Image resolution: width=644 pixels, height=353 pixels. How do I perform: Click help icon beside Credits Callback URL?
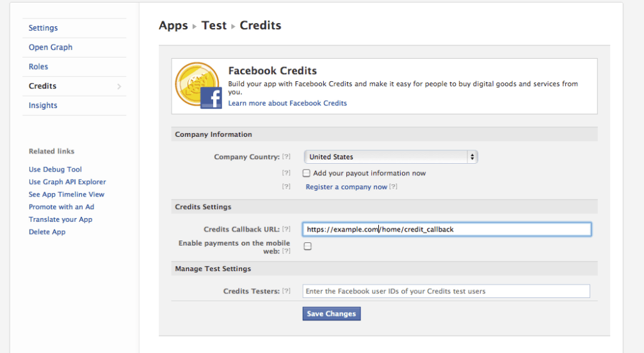tap(286, 230)
